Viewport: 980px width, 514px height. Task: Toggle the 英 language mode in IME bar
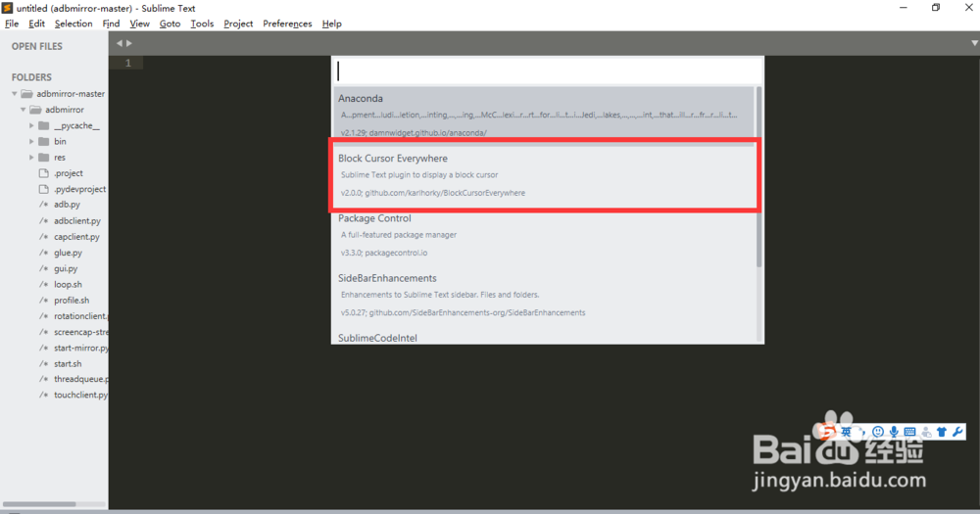(x=846, y=432)
